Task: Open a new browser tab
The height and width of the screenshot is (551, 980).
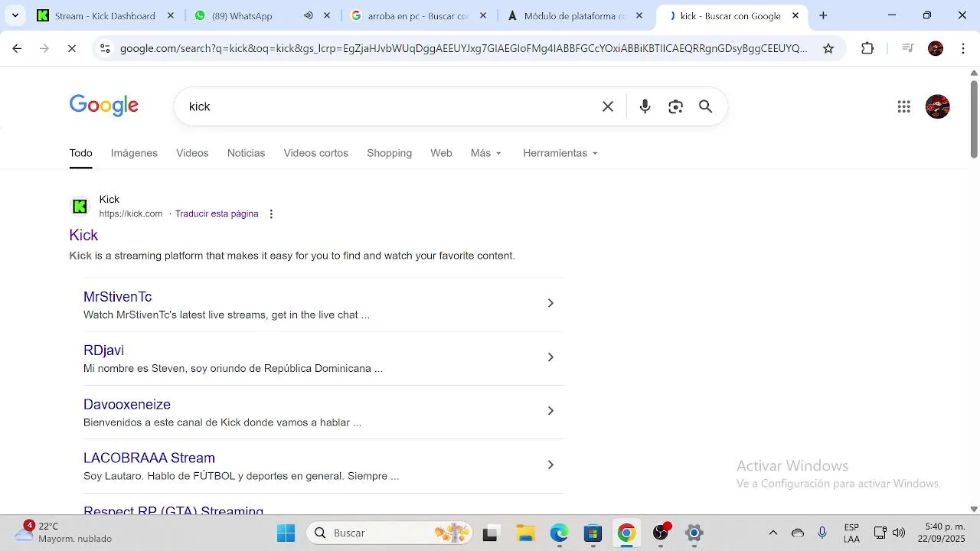Action: [823, 15]
